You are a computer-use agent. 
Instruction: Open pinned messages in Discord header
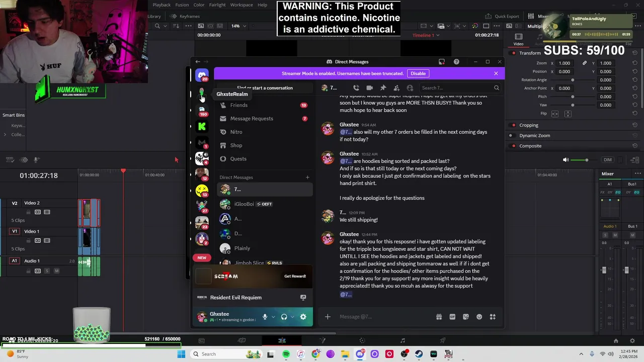383,88
